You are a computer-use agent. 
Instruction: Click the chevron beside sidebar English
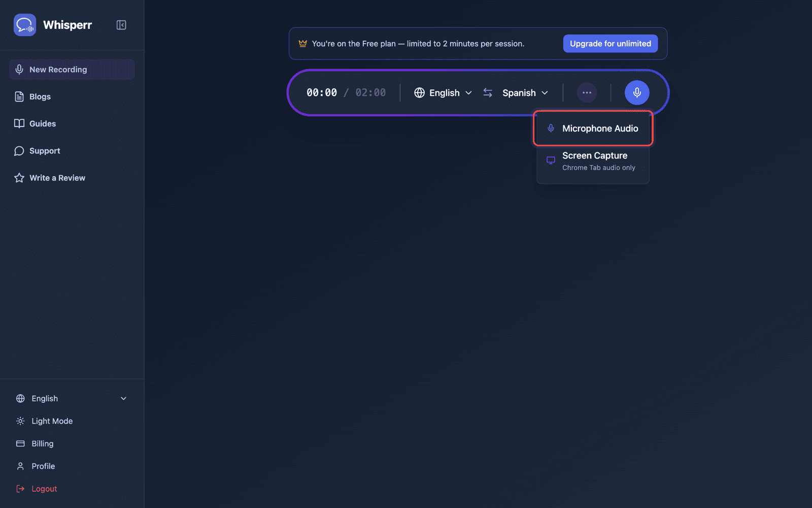[x=123, y=399]
